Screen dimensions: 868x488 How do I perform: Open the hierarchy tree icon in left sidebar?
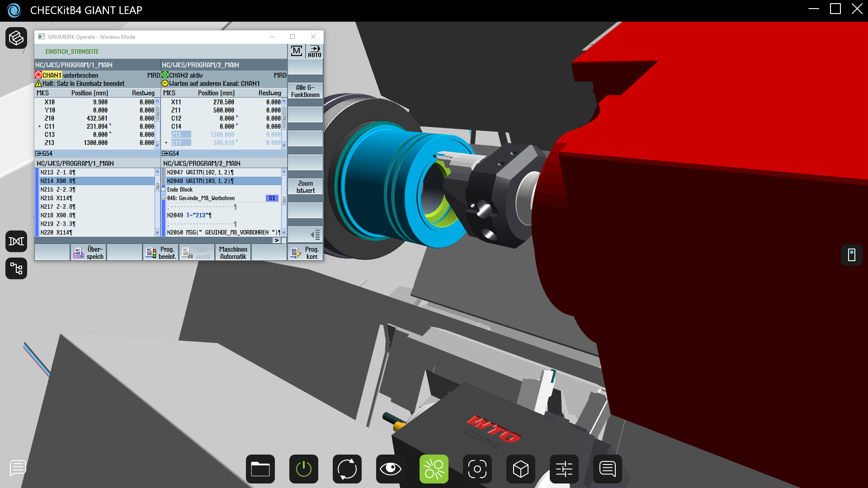tap(16, 268)
